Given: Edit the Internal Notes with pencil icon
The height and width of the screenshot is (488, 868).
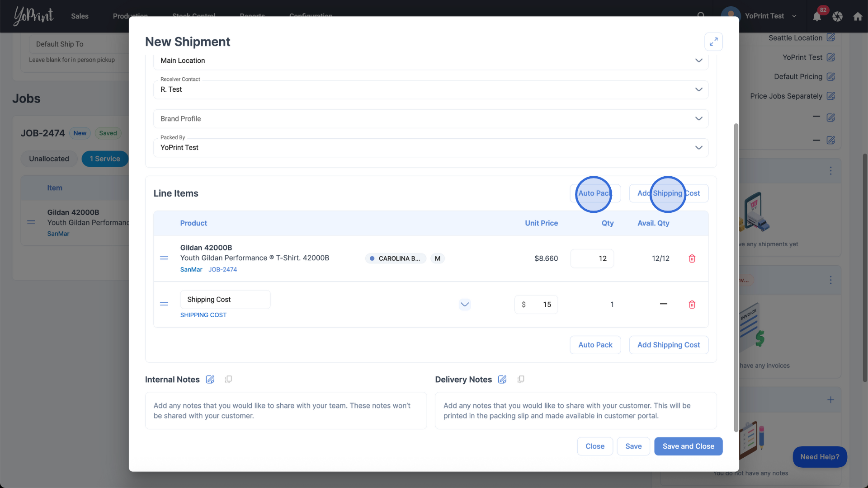Looking at the screenshot, I should (x=210, y=380).
